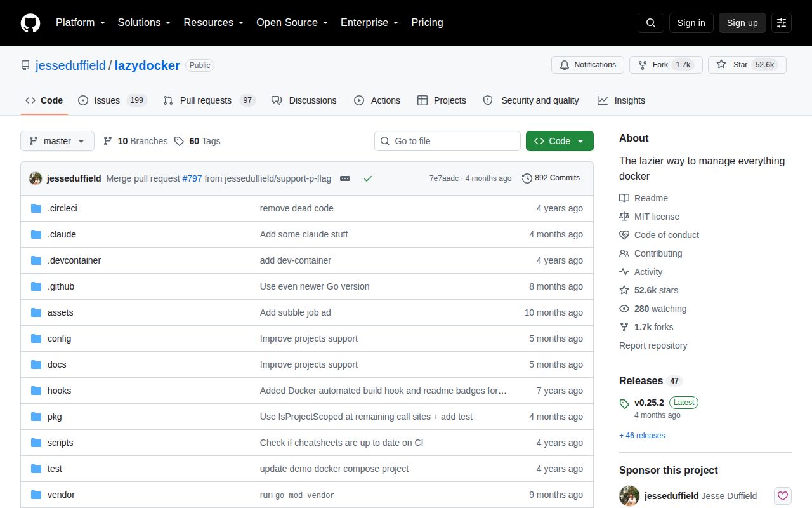This screenshot has height=508, width=812.
Task: Open commit details ellipsis button
Action: click(345, 178)
